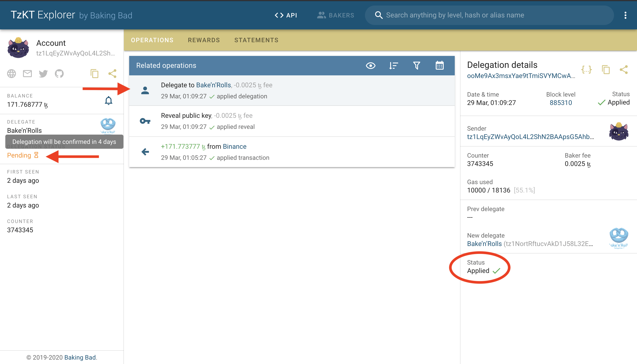The height and width of the screenshot is (364, 637).
Task: Click the incoming arrow icon on Binance transaction
Action: [x=145, y=152]
